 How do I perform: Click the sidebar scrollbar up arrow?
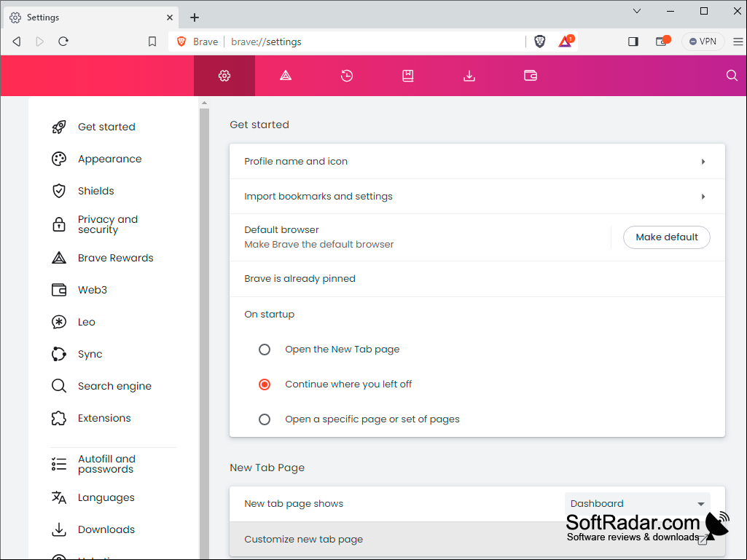(x=204, y=103)
